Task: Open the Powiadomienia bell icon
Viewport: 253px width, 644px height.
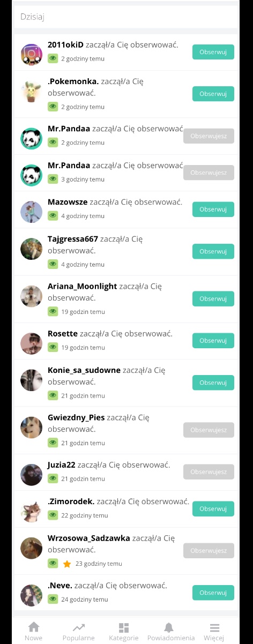Action: pos(169,627)
